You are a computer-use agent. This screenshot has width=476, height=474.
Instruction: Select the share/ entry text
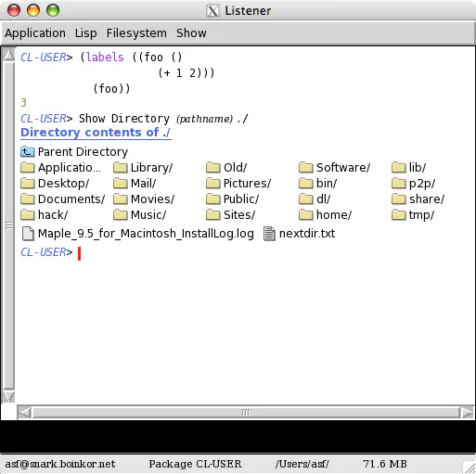pyautogui.click(x=427, y=199)
